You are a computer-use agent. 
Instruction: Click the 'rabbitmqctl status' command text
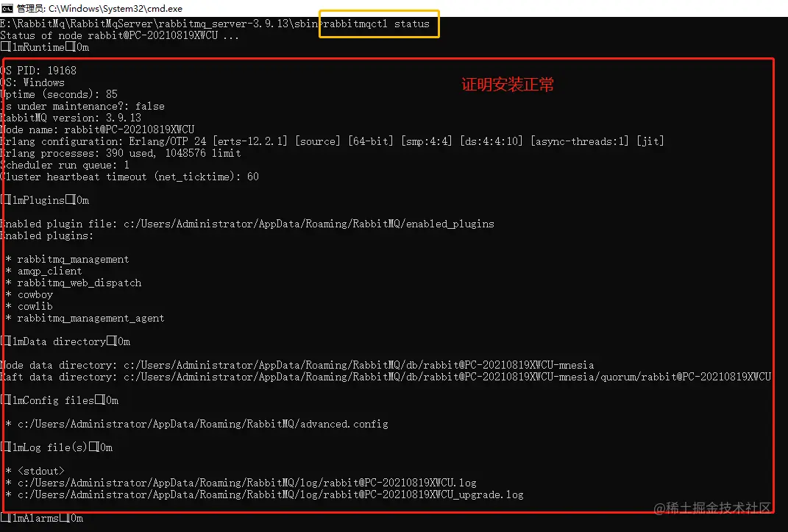[x=377, y=24]
